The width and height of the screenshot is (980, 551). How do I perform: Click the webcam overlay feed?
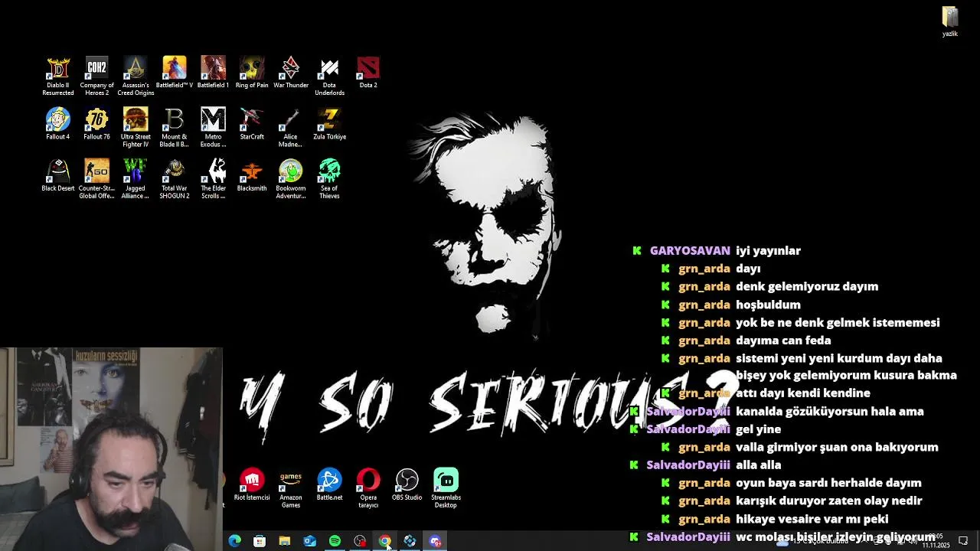[x=112, y=449]
